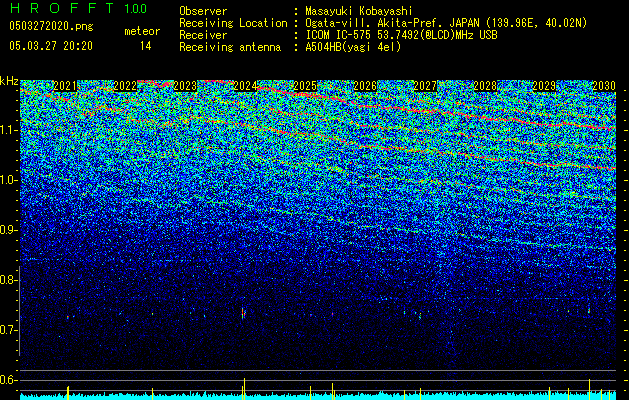Click the 0.7 kHz axis label
The width and height of the screenshot is (629, 400).
point(9,330)
